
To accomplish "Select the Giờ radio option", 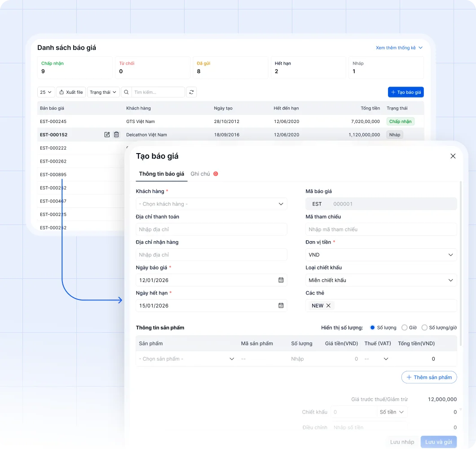I will [404, 327].
